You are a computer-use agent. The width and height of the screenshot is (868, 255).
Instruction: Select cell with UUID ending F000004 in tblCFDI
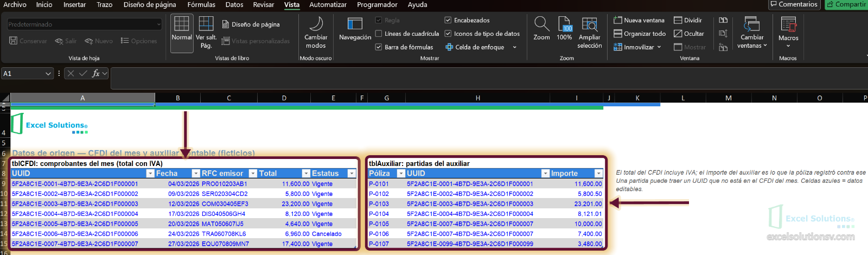pyautogui.click(x=82, y=214)
